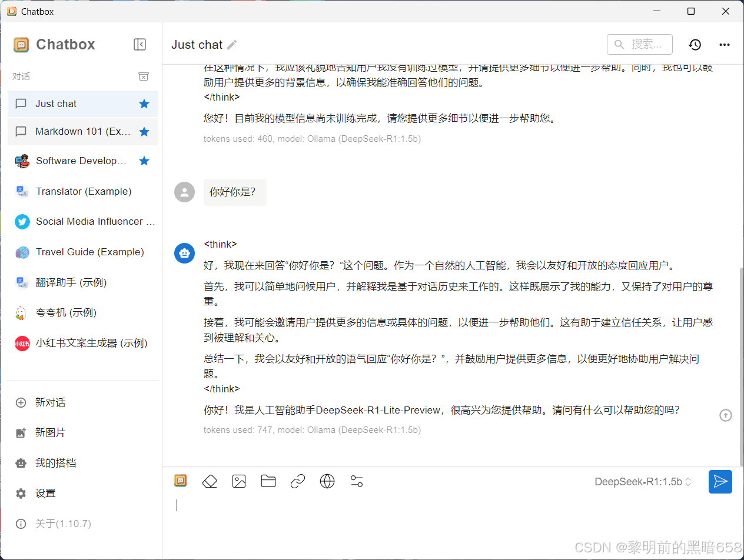Click the Travel Guide avatar icon
This screenshot has width=744, height=560.
tap(22, 252)
